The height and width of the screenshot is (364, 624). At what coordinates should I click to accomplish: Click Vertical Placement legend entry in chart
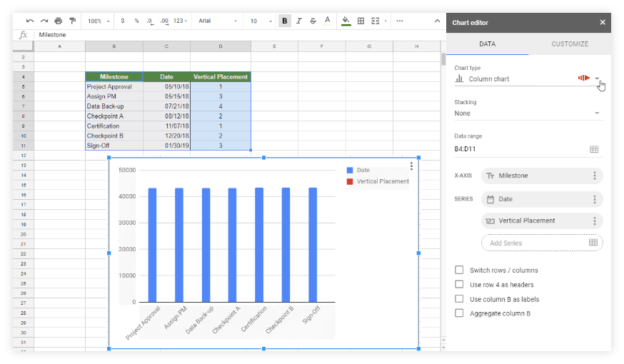point(378,181)
